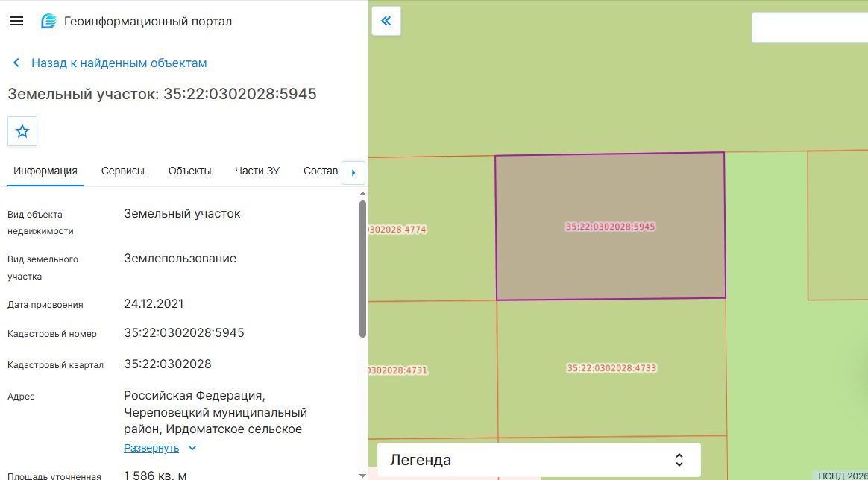
Task: Open the Сервисы tab
Action: pyautogui.click(x=123, y=171)
